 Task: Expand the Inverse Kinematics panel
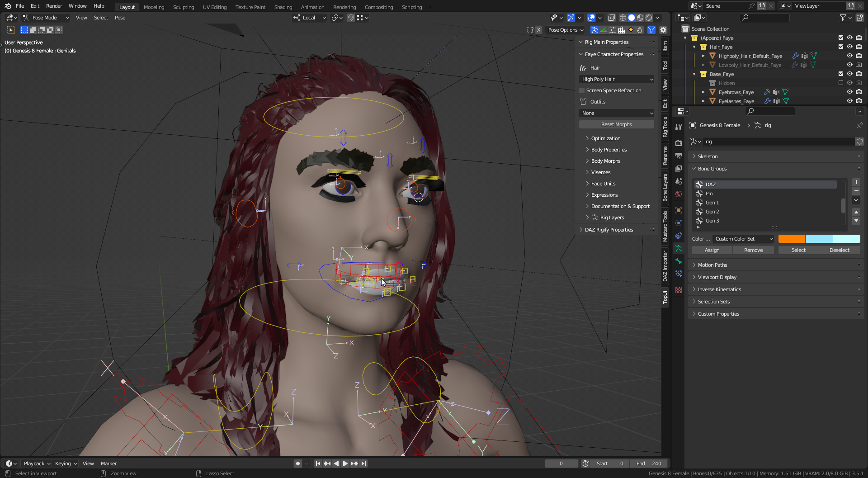coord(776,289)
